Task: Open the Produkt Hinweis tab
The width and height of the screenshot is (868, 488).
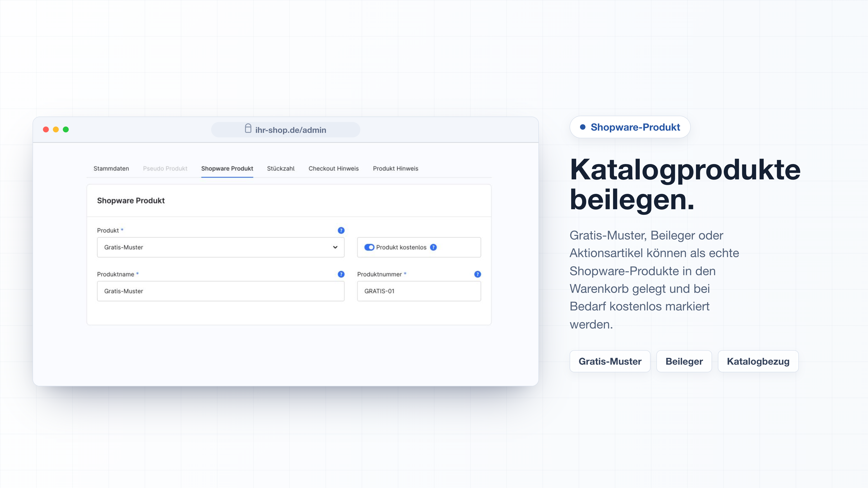Action: tap(396, 168)
